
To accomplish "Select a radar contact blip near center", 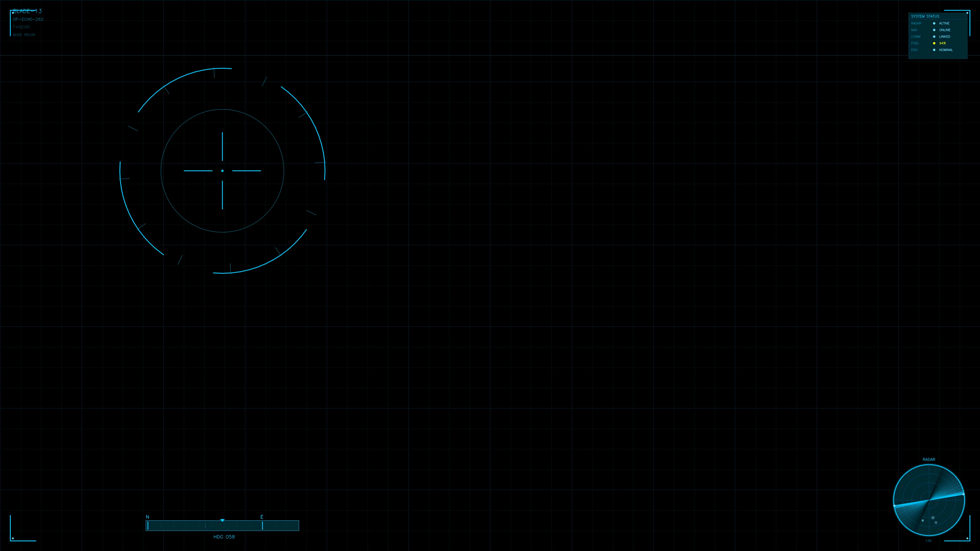I will (933, 518).
